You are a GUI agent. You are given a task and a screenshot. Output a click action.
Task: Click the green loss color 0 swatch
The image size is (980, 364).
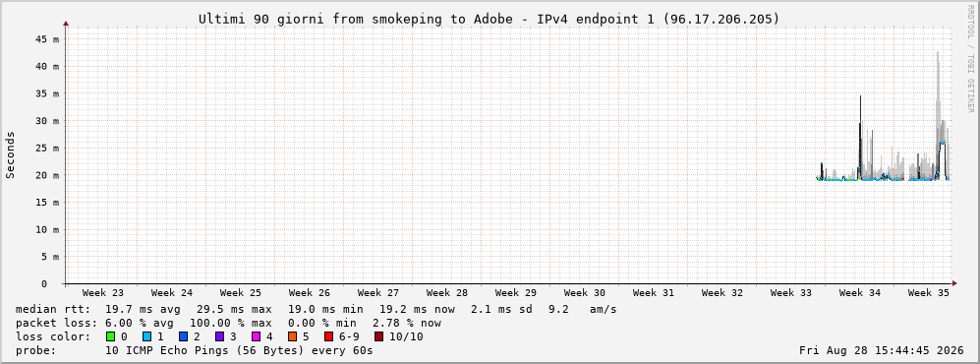[111, 336]
